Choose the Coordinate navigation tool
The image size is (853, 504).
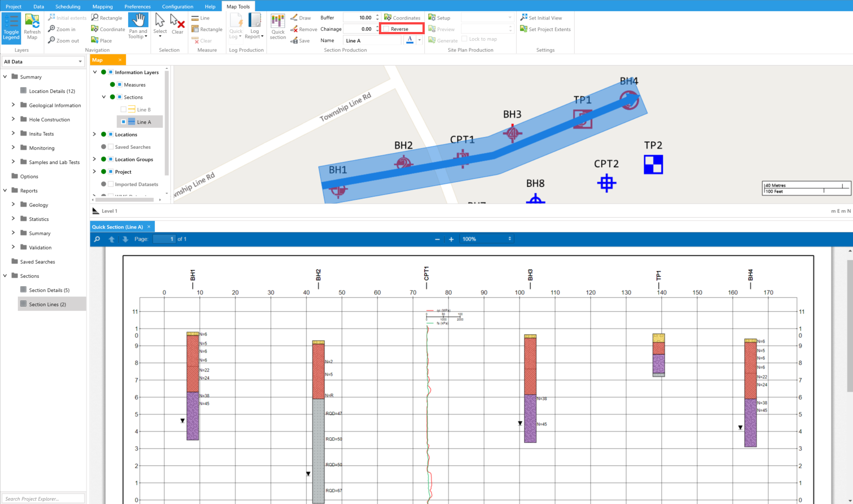click(108, 29)
